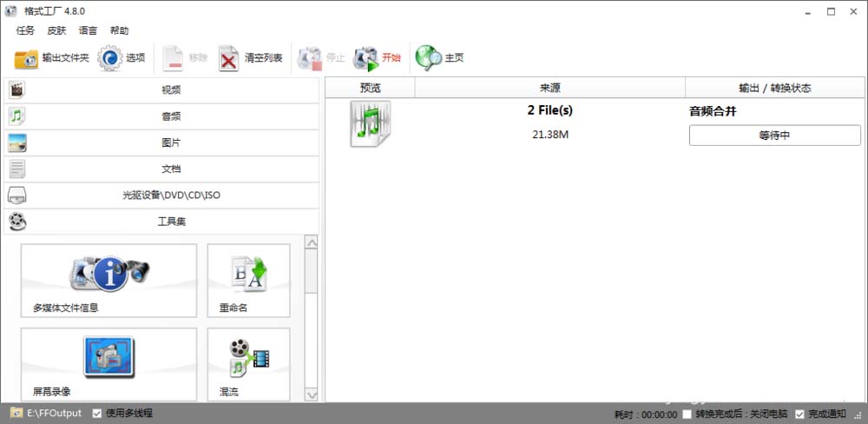The image size is (868, 424).
Task: Click the toolset scrollbar up arrow
Action: 312,242
